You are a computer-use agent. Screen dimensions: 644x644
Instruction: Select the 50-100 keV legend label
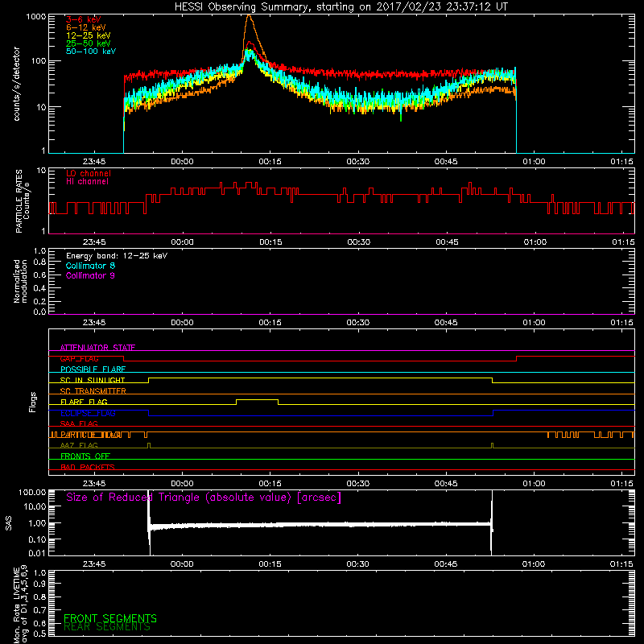coord(91,52)
